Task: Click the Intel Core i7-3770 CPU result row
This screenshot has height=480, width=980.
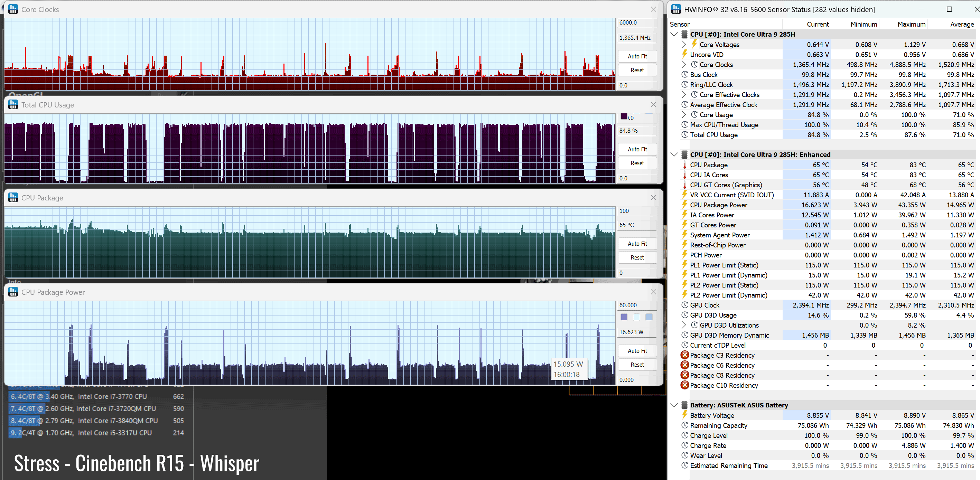Action: 97,396
